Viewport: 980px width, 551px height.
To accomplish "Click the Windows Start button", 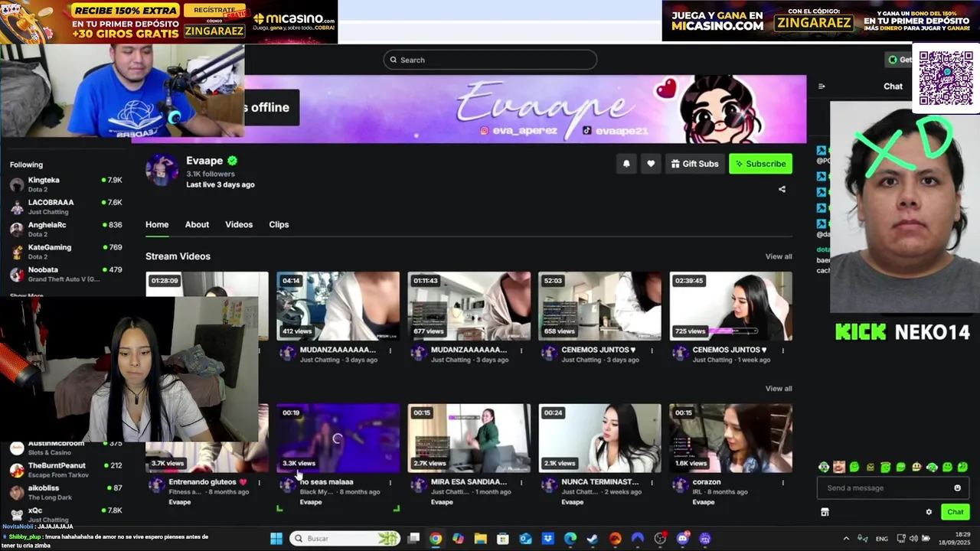I will pyautogui.click(x=276, y=539).
